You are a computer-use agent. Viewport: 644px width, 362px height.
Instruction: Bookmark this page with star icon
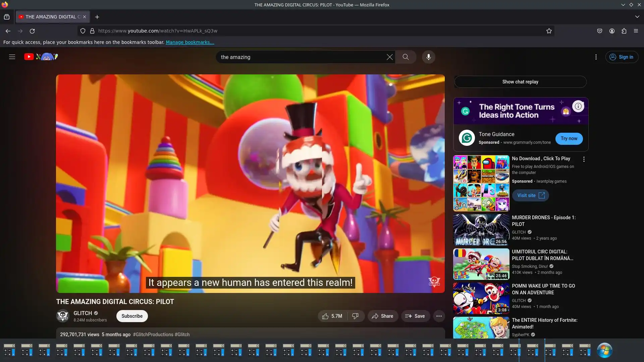(549, 31)
